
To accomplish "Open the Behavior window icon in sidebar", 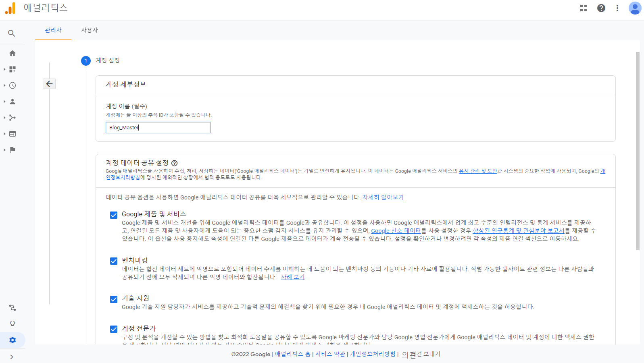I will point(13,134).
